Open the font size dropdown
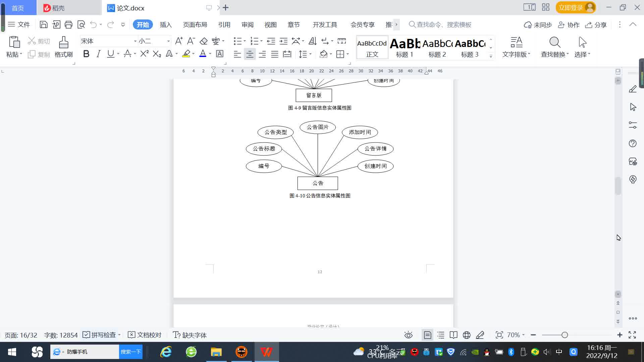 168,41
